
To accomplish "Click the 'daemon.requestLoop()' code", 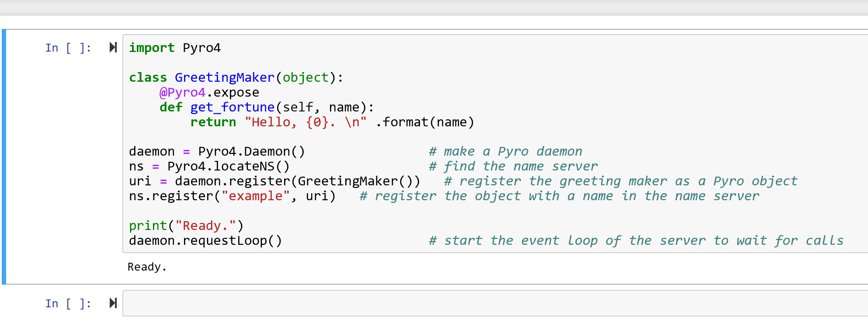I will point(205,240).
